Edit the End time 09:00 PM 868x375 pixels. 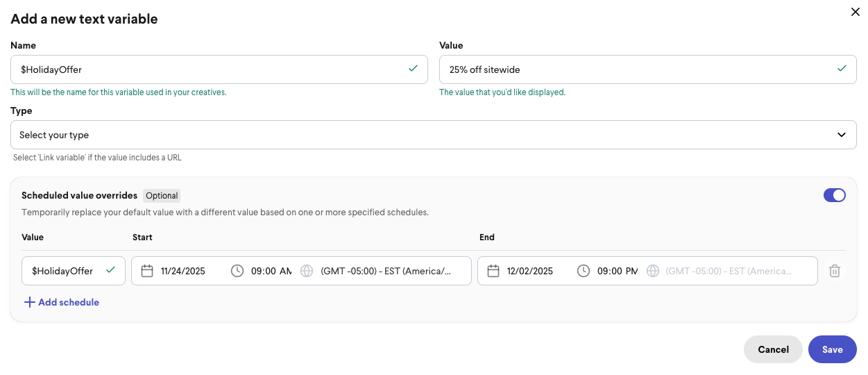(618, 271)
